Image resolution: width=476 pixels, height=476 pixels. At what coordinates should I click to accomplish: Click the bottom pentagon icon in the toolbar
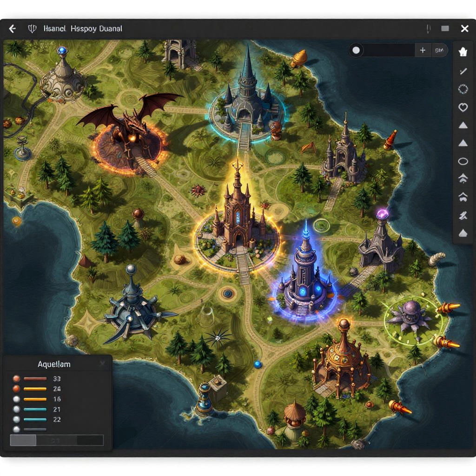(x=463, y=233)
